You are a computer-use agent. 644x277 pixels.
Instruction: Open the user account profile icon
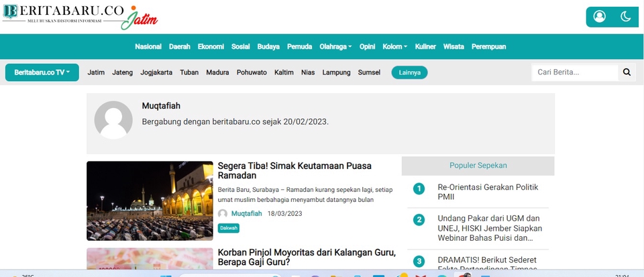599,16
